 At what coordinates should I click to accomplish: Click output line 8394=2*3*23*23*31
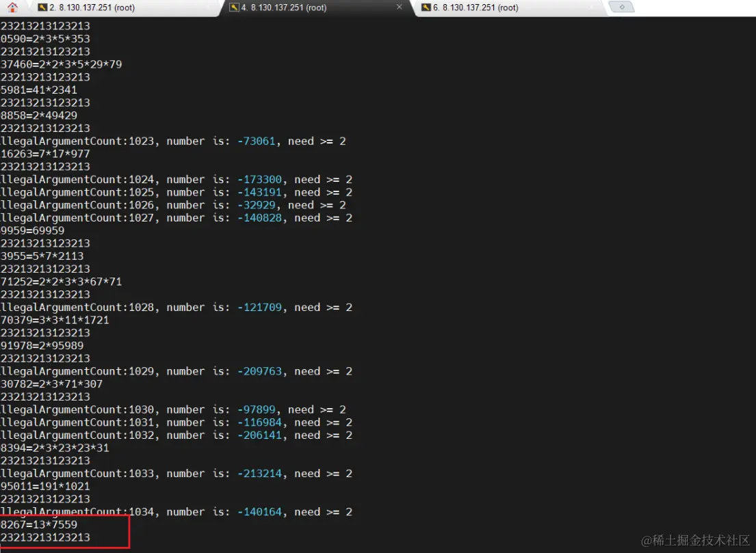click(55, 448)
